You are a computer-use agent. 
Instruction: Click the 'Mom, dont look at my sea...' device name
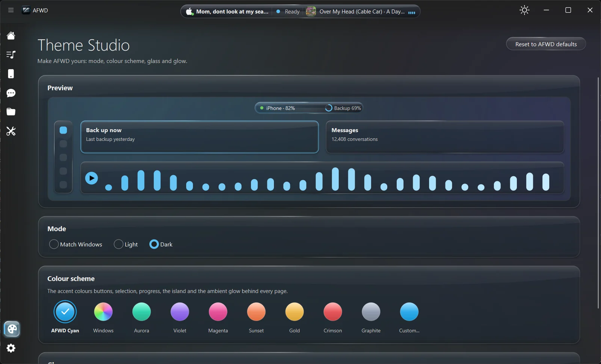pos(232,12)
